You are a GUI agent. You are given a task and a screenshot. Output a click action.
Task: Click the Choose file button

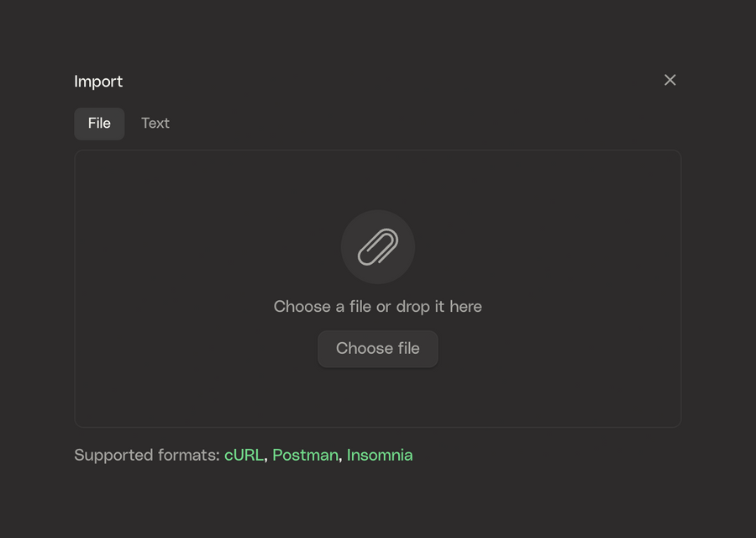click(378, 348)
